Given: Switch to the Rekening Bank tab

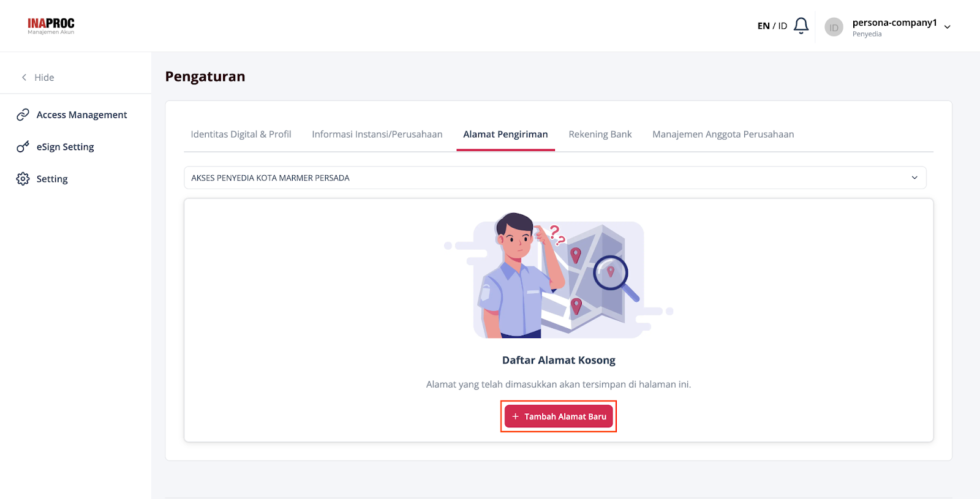Looking at the screenshot, I should pos(600,134).
